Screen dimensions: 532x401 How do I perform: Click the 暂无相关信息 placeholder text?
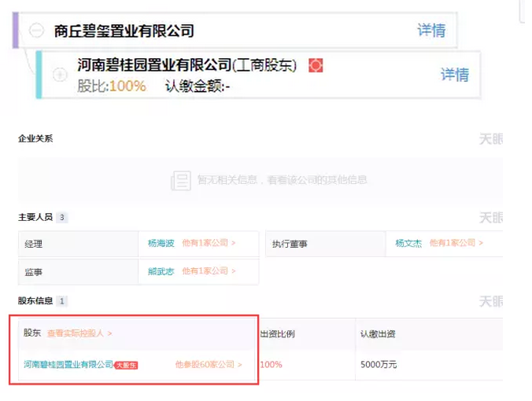pyautogui.click(x=283, y=179)
